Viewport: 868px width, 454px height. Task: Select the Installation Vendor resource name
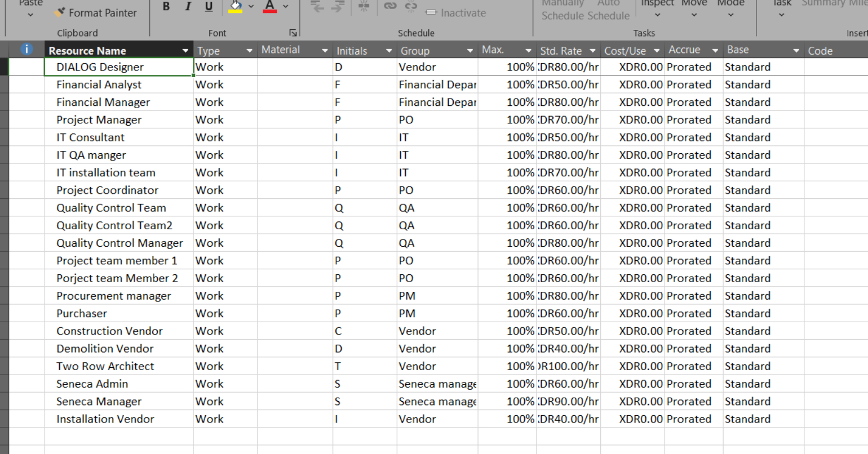[x=105, y=419]
